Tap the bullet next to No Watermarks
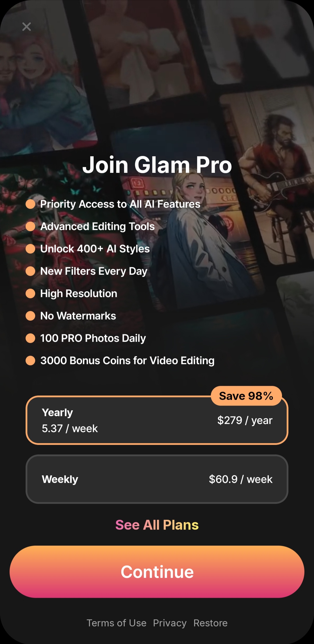Image resolution: width=314 pixels, height=644 pixels. pos(31,316)
